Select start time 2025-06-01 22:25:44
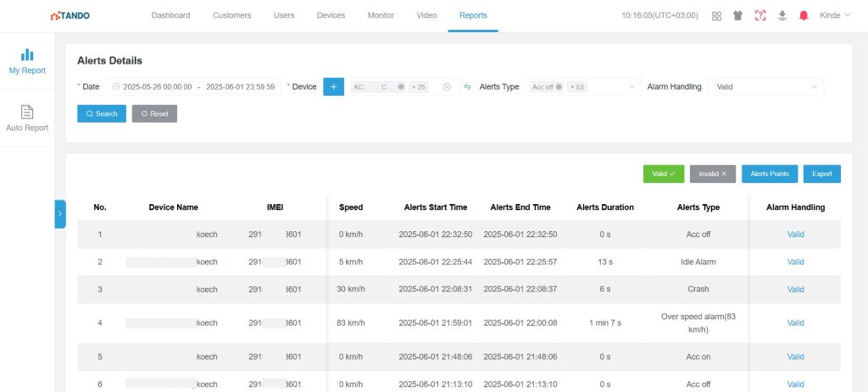Screen dimensions: 868x392 coord(436,262)
